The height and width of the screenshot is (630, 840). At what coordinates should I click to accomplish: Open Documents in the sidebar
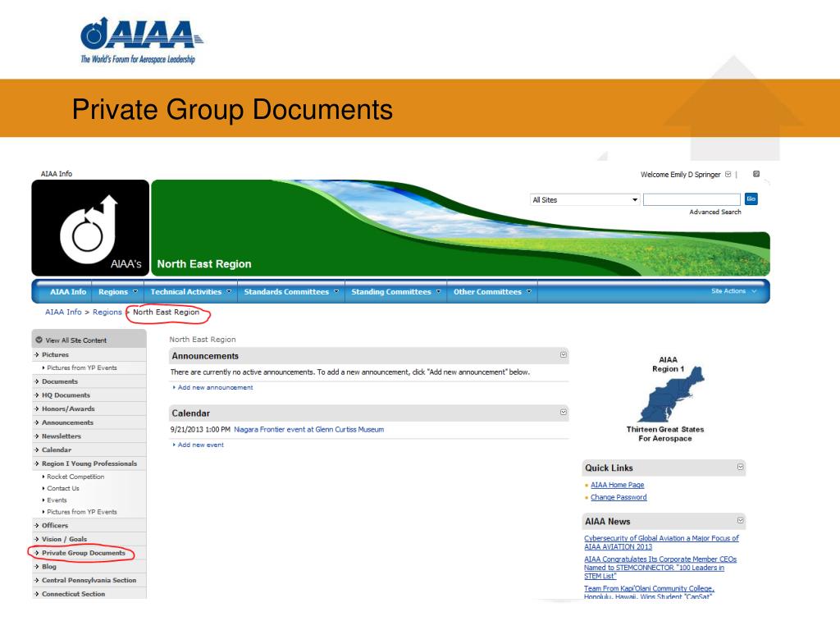tap(60, 381)
